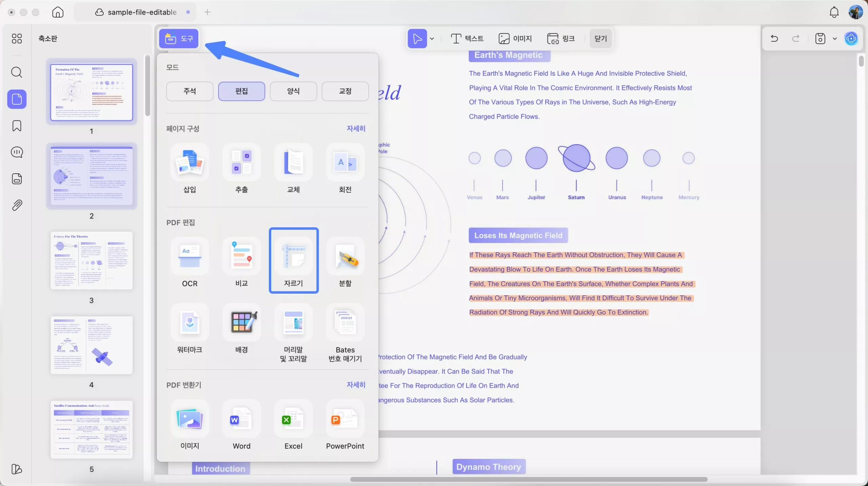Screen dimensions: 868x486
Task: Click the document vertical scrollbar
Action: point(861,61)
